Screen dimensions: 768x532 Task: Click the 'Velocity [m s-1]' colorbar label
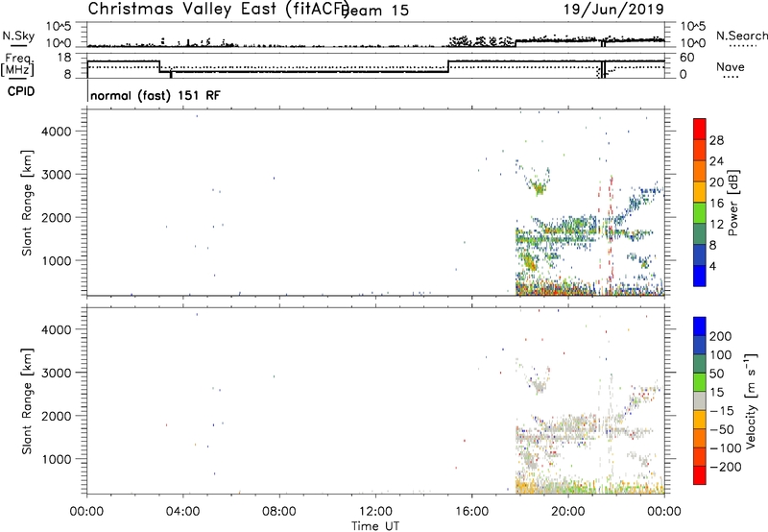click(752, 400)
